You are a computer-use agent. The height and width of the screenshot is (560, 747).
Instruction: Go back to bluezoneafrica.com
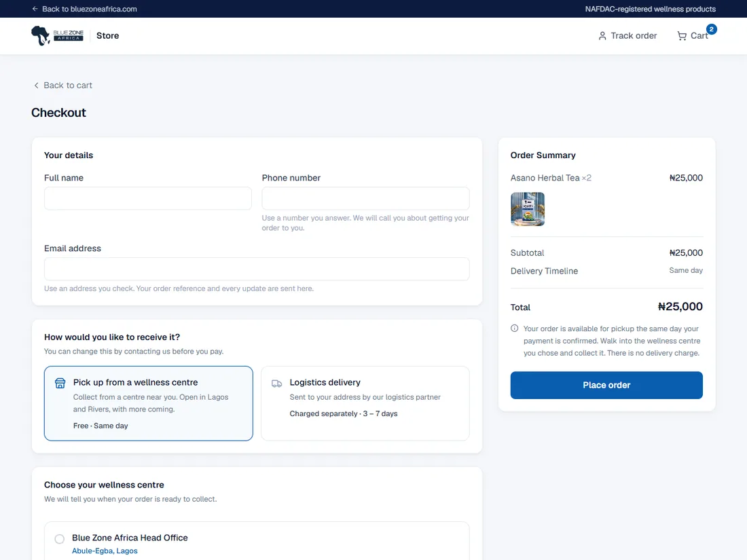[x=84, y=9]
